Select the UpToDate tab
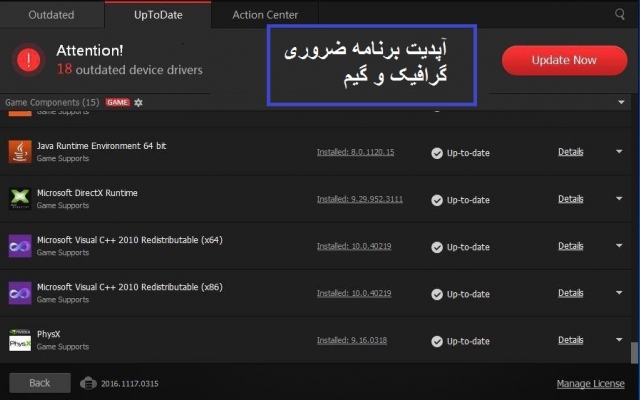 point(158,15)
